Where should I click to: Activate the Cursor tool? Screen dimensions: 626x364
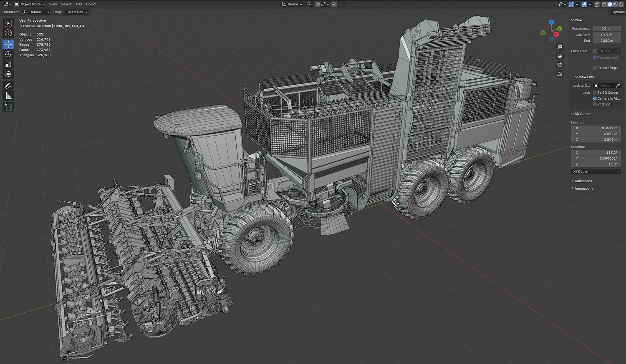(8, 33)
